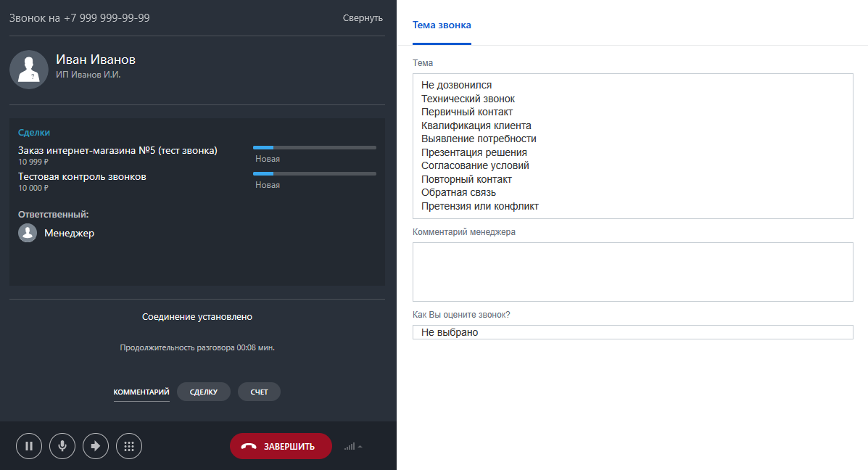Click responsible name Менеджер

point(69,233)
